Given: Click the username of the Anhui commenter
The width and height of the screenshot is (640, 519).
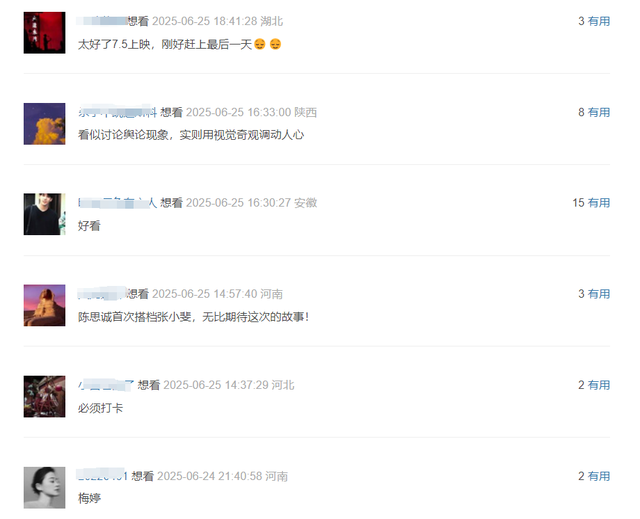Looking at the screenshot, I should coord(118,203).
